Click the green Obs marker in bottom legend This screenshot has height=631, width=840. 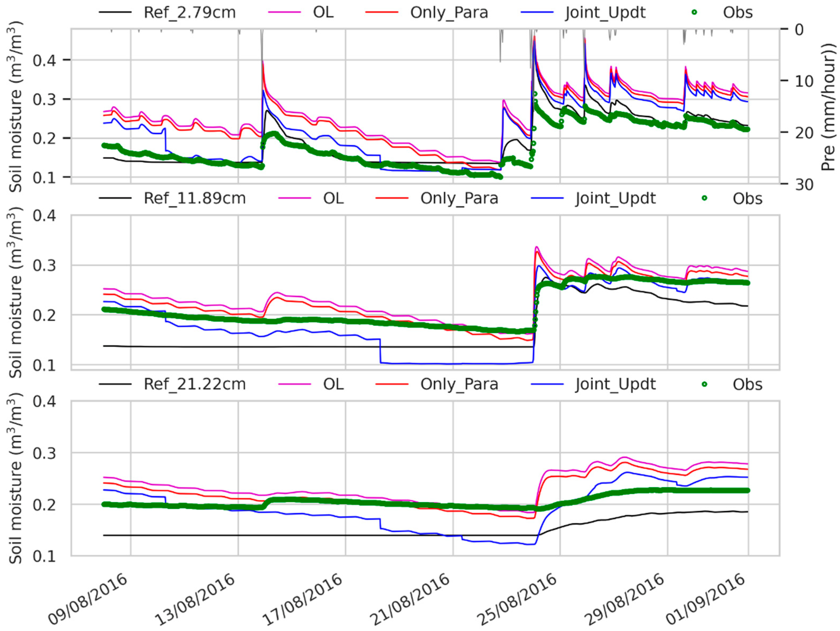tap(704, 384)
